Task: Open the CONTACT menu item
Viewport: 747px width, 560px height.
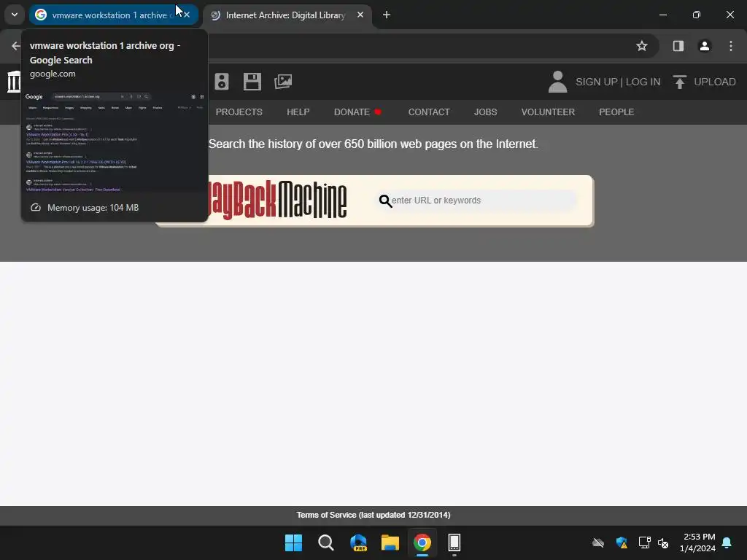Action: [429, 112]
